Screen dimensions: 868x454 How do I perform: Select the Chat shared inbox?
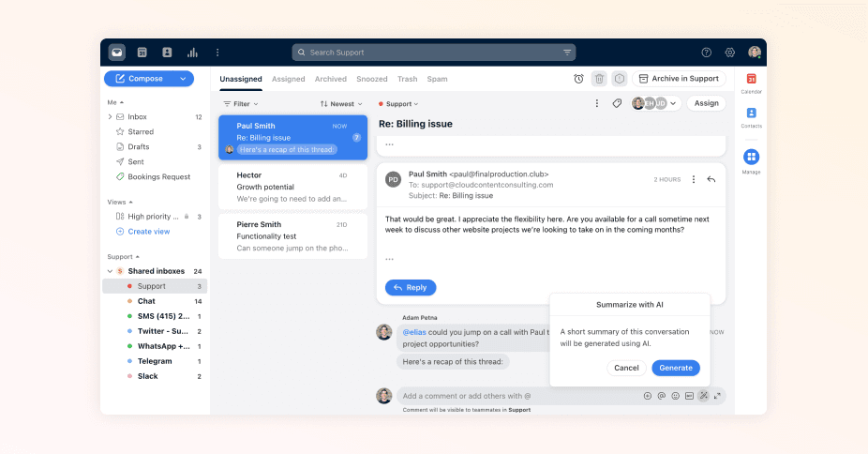[155, 301]
